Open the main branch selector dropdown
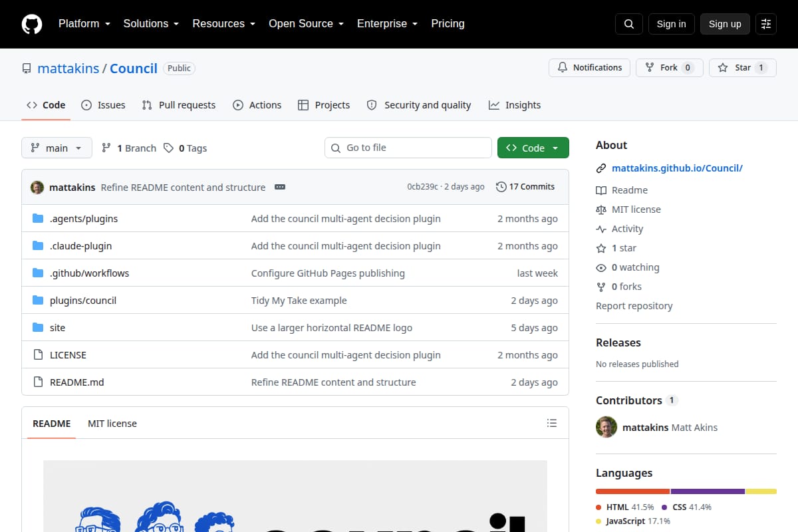 tap(57, 148)
